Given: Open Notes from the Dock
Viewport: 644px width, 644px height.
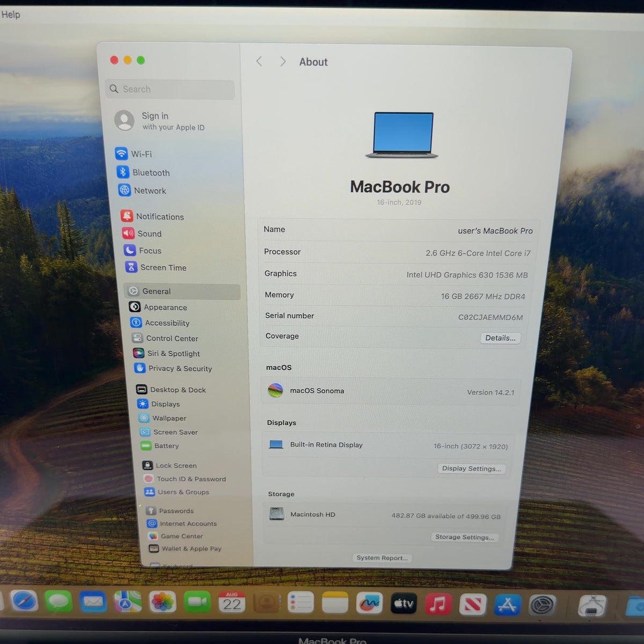Looking at the screenshot, I should [x=335, y=603].
